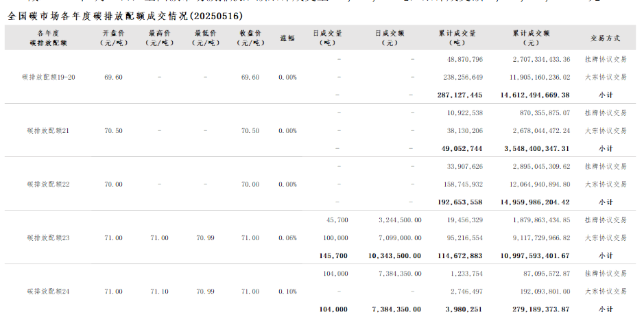
Task: Select the 碳排放配额23 row label
Action: point(49,237)
